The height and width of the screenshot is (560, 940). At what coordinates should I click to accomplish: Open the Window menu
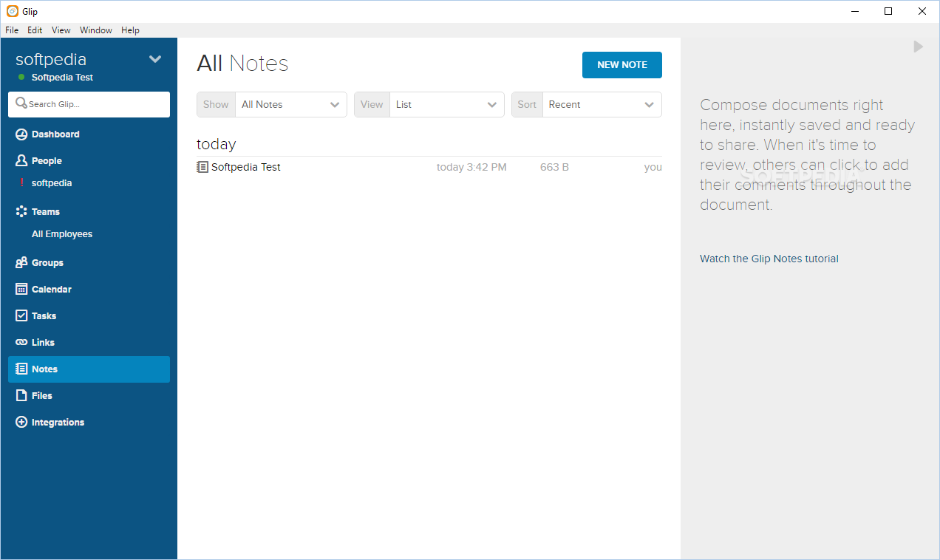click(96, 30)
